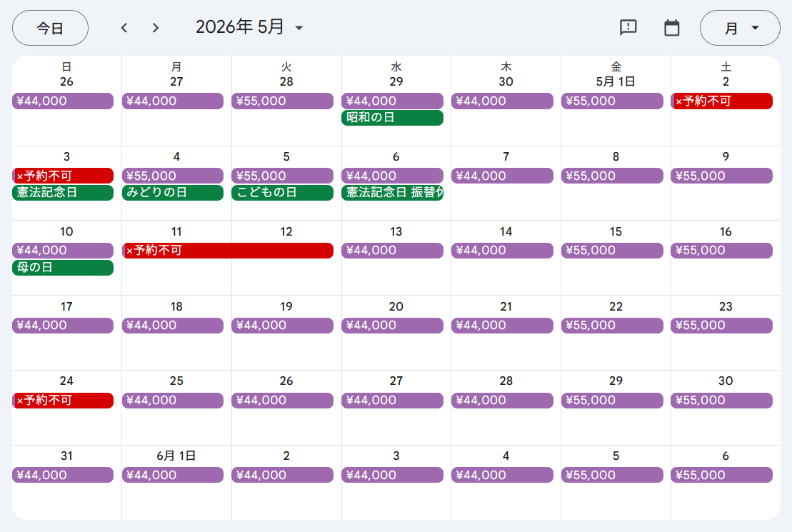Click the 憲法記念日 event on May 3
The height and width of the screenshot is (532, 792).
[x=63, y=193]
